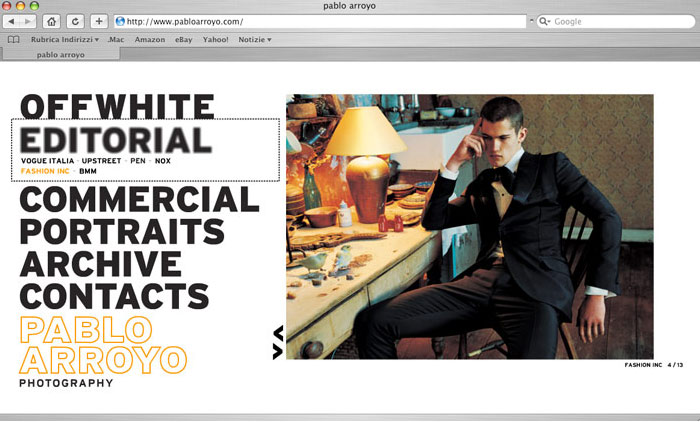Open the eBay bookmark
This screenshot has height=422, width=700.
click(x=183, y=40)
